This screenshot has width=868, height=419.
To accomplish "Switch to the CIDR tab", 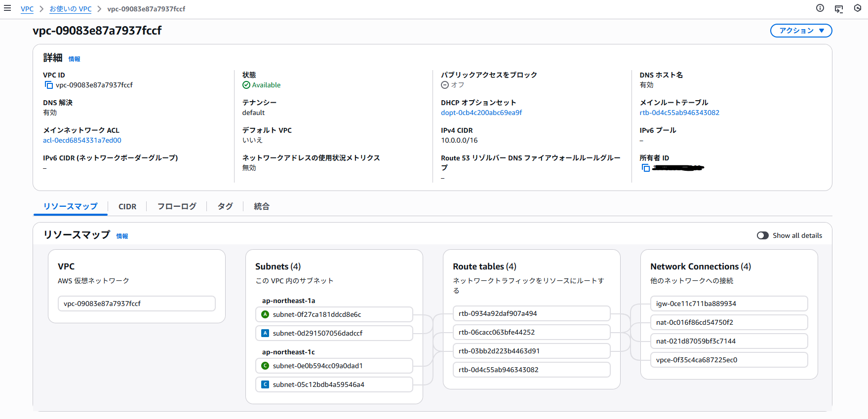I will tap(127, 206).
